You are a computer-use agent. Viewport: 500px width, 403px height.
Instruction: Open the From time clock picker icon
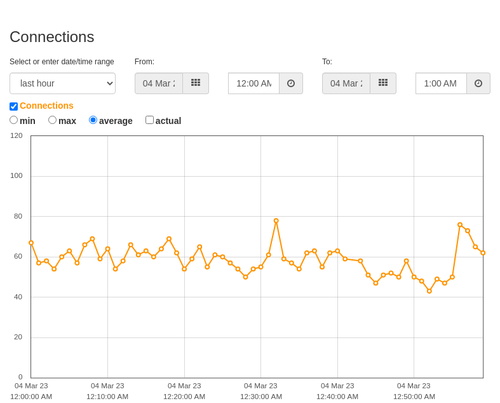tap(291, 83)
